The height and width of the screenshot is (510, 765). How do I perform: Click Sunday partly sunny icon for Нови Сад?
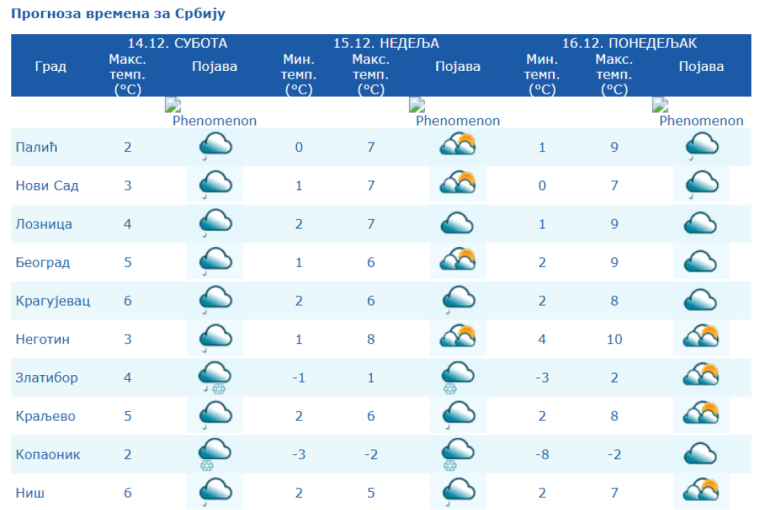458,185
